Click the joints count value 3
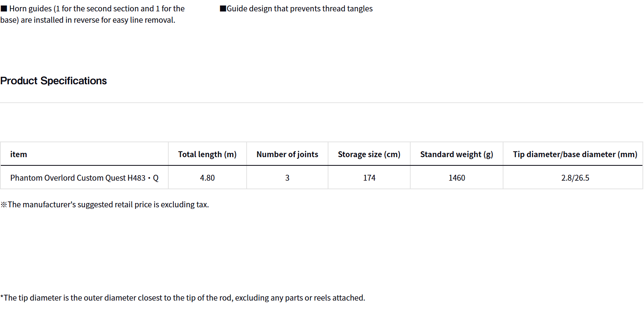 pos(287,178)
